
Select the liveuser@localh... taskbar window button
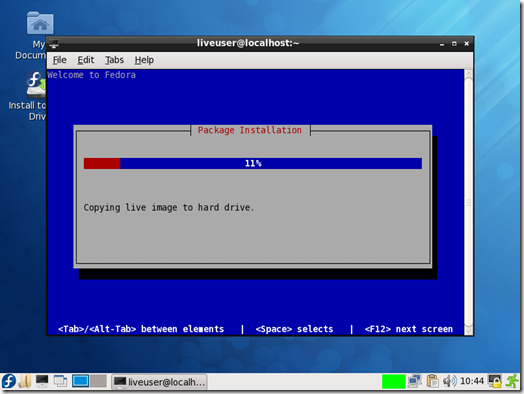[x=159, y=382]
